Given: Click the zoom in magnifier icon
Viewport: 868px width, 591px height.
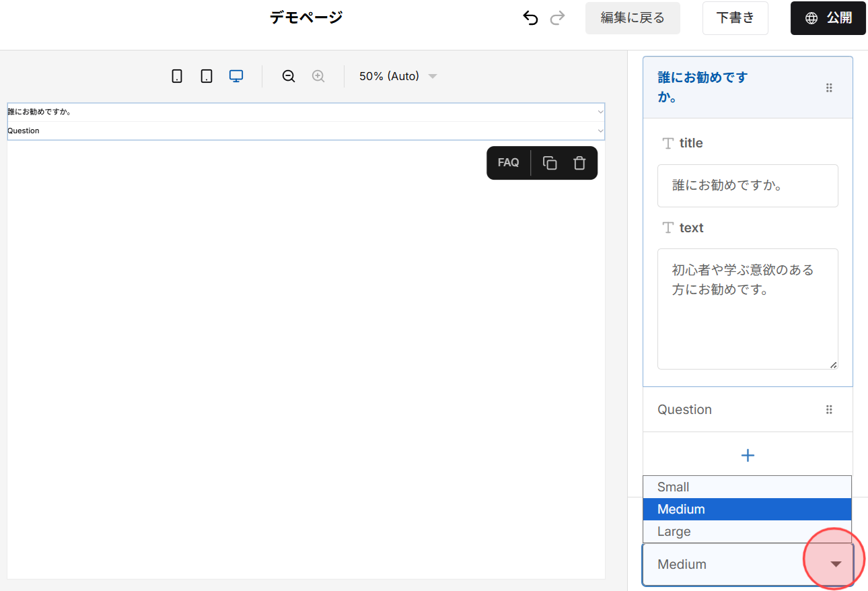Looking at the screenshot, I should click(318, 76).
